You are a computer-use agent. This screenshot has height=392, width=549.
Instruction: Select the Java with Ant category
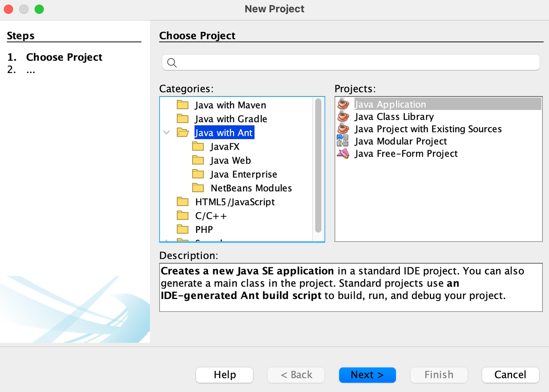tap(224, 133)
